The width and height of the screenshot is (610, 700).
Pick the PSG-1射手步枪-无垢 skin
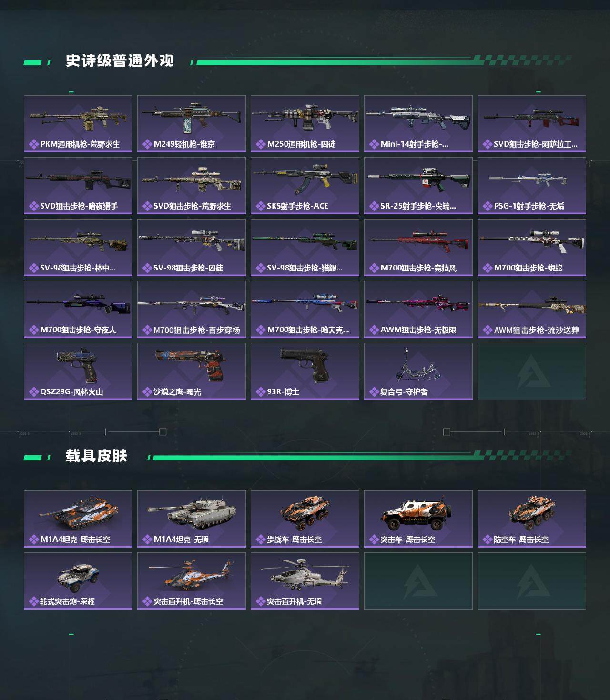pyautogui.click(x=532, y=186)
